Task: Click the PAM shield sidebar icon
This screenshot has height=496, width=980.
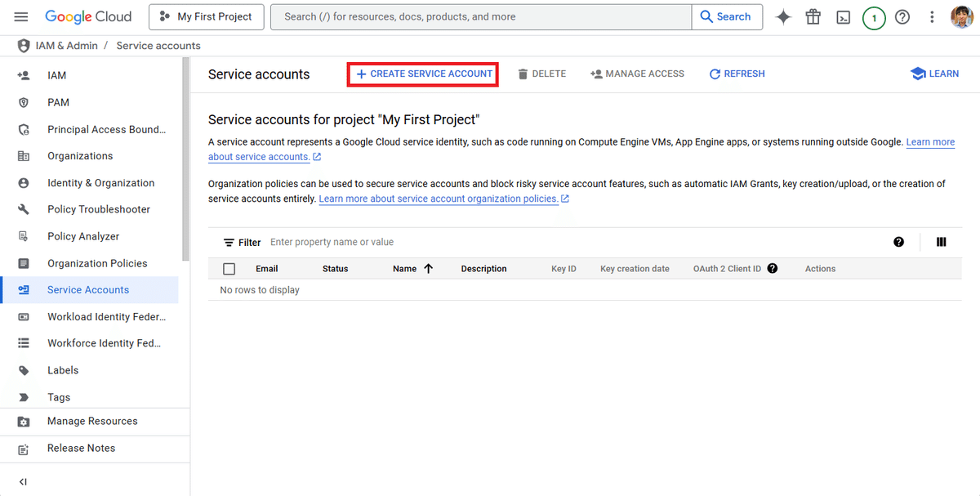Action: (x=24, y=102)
